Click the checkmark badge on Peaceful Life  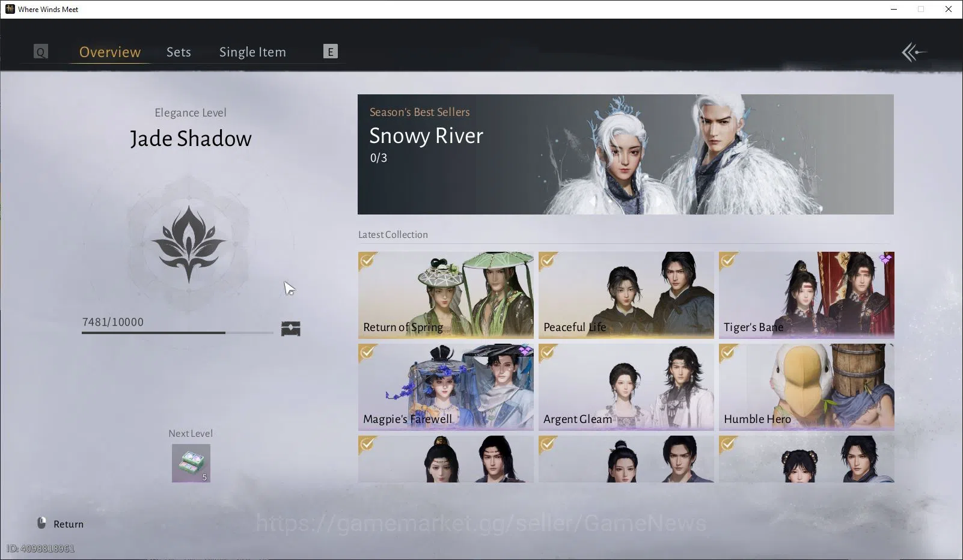548,261
